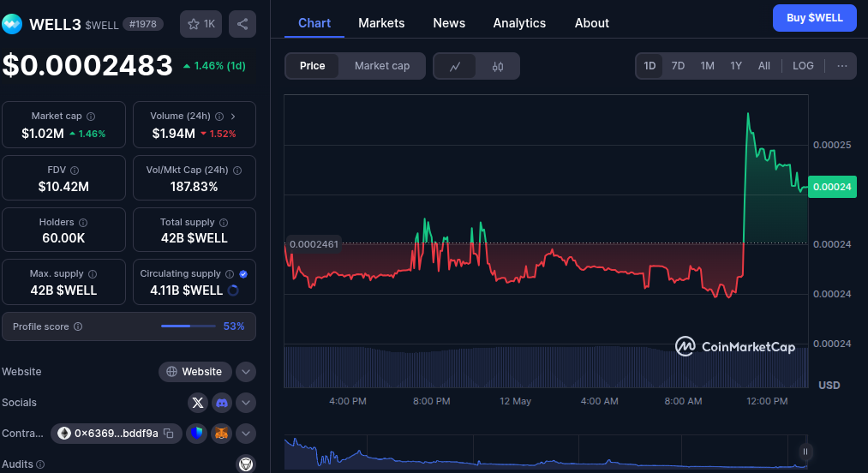
Task: Select the Price chart toggle
Action: tap(312, 66)
